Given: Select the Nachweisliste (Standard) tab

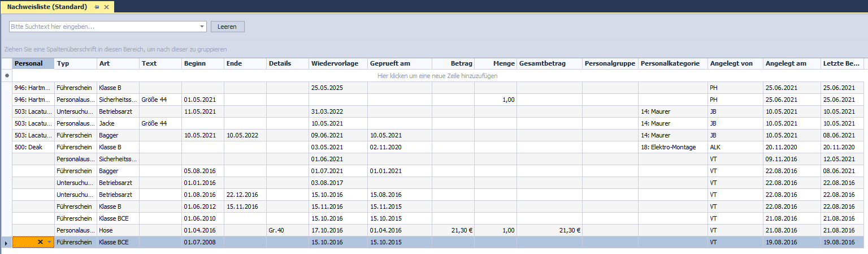Looking at the screenshot, I should [x=47, y=7].
